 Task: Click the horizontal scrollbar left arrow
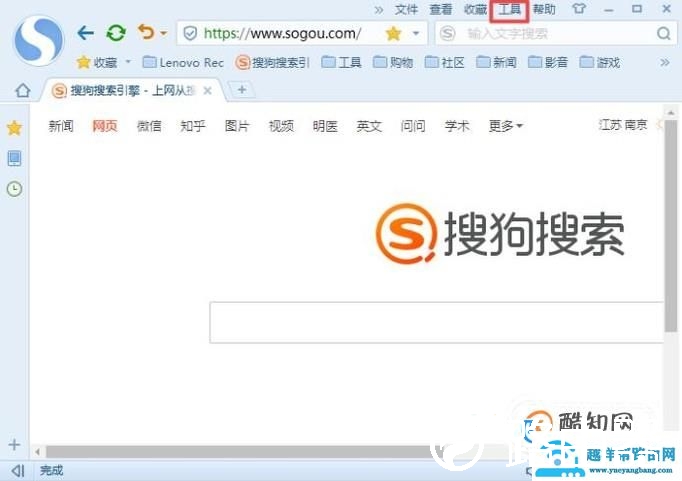point(38,452)
